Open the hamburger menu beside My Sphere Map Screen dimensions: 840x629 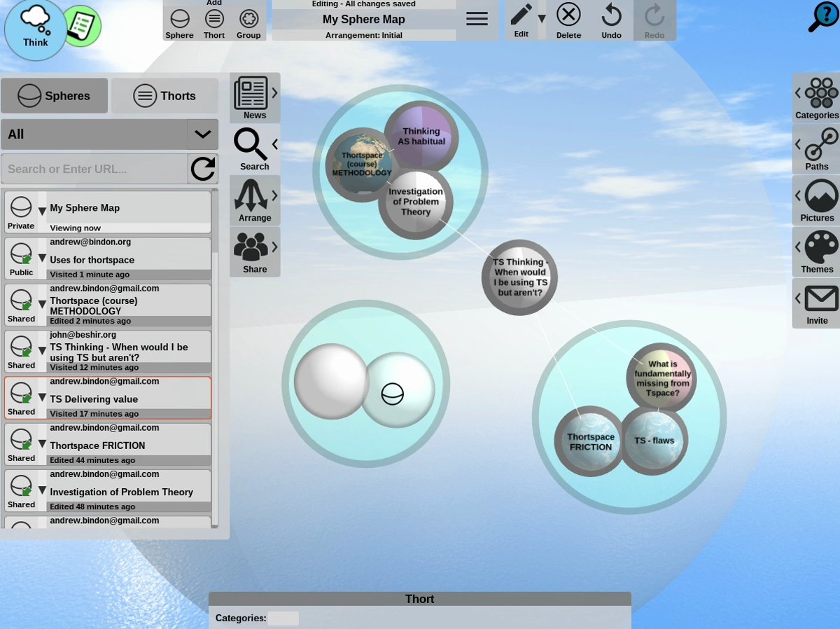[477, 19]
